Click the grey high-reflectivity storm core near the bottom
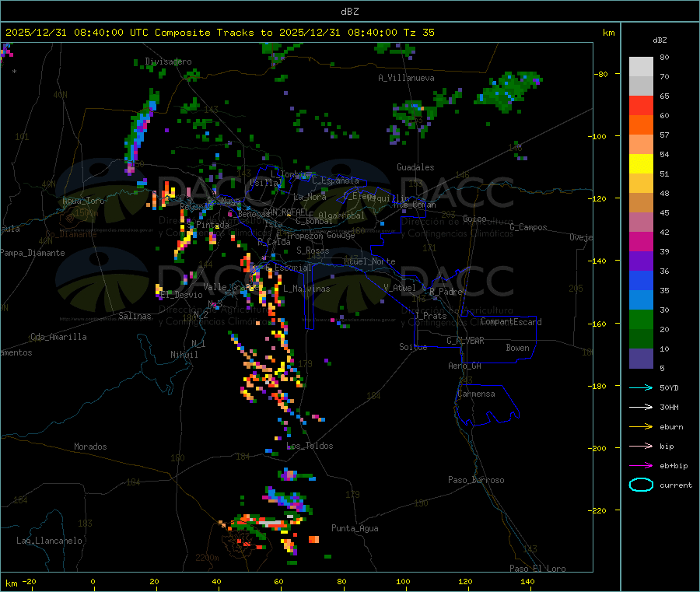This screenshot has height=592, width=700. click(x=271, y=522)
